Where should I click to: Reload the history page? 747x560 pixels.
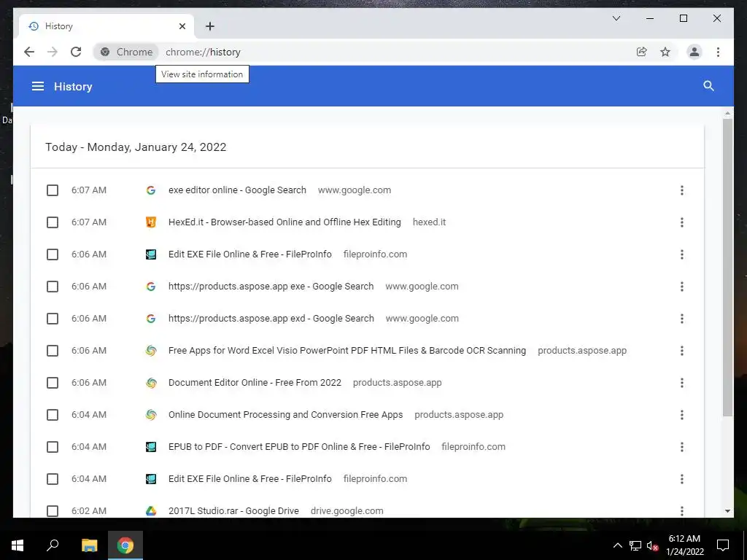pyautogui.click(x=76, y=52)
